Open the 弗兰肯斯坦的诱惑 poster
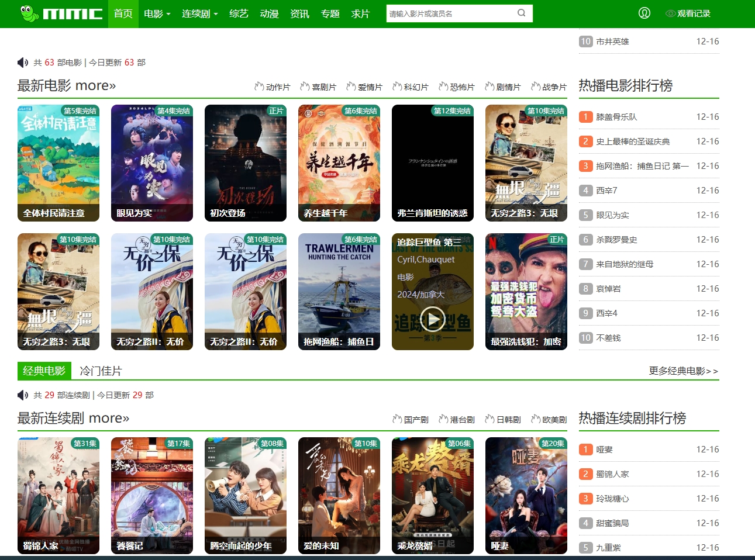Viewport: 755px width, 560px height. [x=433, y=163]
